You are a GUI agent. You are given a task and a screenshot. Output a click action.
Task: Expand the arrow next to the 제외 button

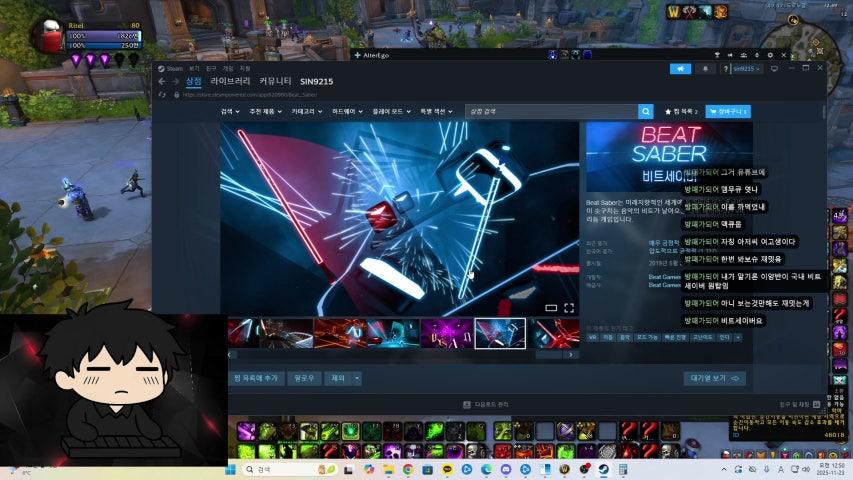coord(357,378)
